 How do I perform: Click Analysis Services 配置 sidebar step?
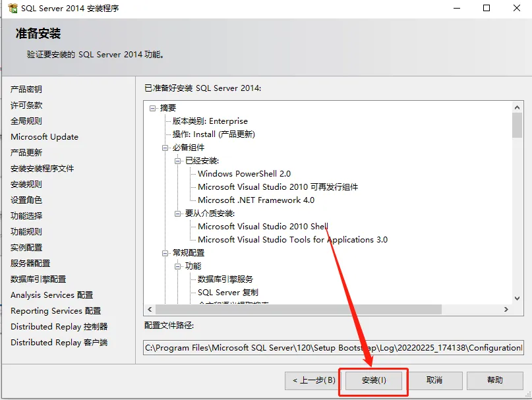[51, 295]
